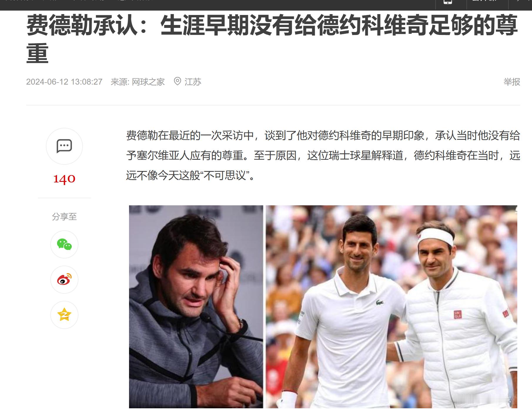532x413 pixels.
Task: Click the location pin icon beside 江苏
Action: [x=177, y=81]
